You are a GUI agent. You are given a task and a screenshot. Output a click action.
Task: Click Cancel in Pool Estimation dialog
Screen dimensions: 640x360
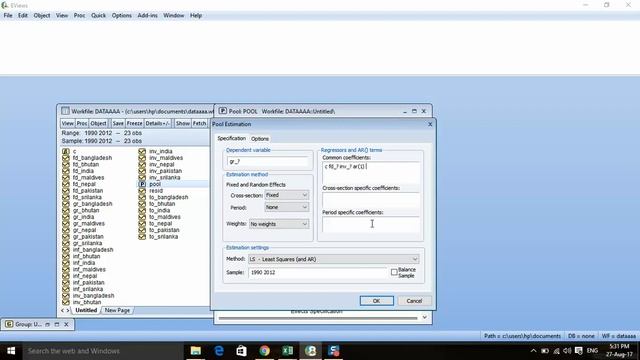coord(414,301)
